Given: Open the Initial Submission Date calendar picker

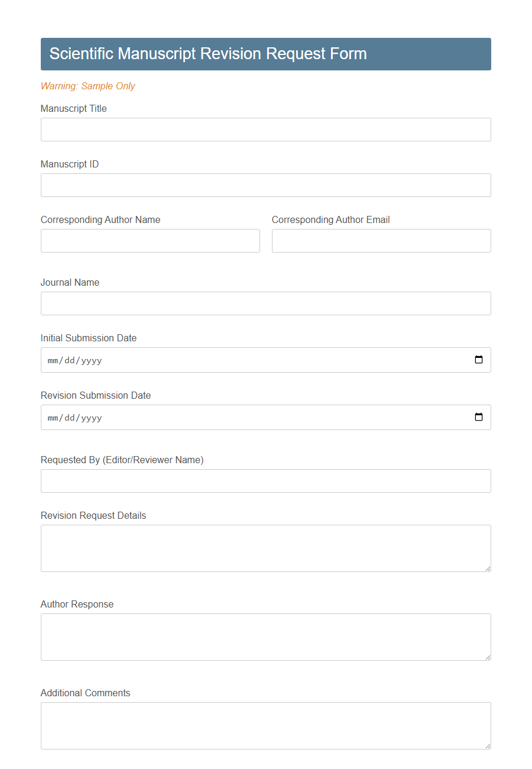Looking at the screenshot, I should [478, 360].
